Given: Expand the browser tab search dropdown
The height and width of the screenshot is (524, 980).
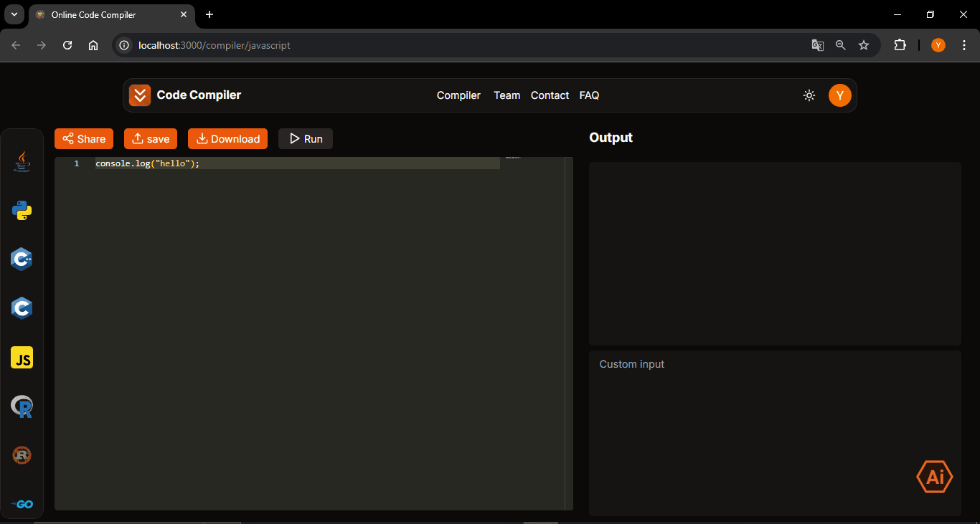Looking at the screenshot, I should tap(14, 14).
